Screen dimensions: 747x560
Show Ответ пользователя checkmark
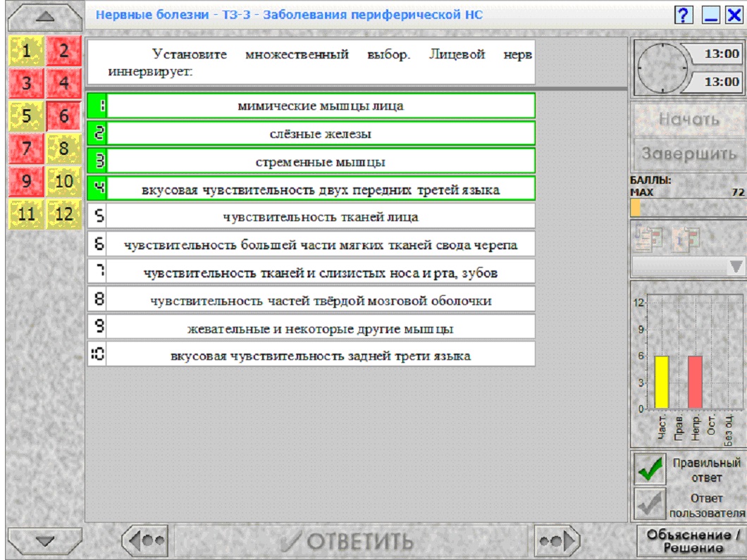[649, 504]
